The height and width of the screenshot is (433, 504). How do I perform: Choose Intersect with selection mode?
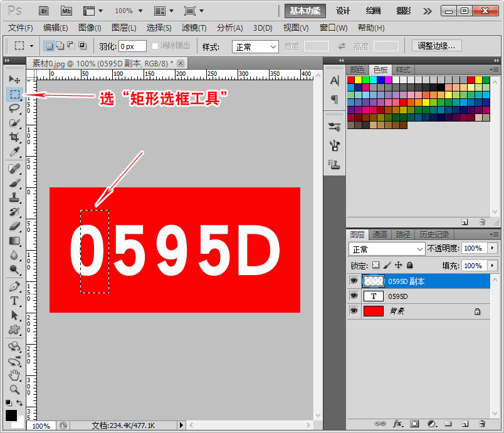pyautogui.click(x=82, y=46)
